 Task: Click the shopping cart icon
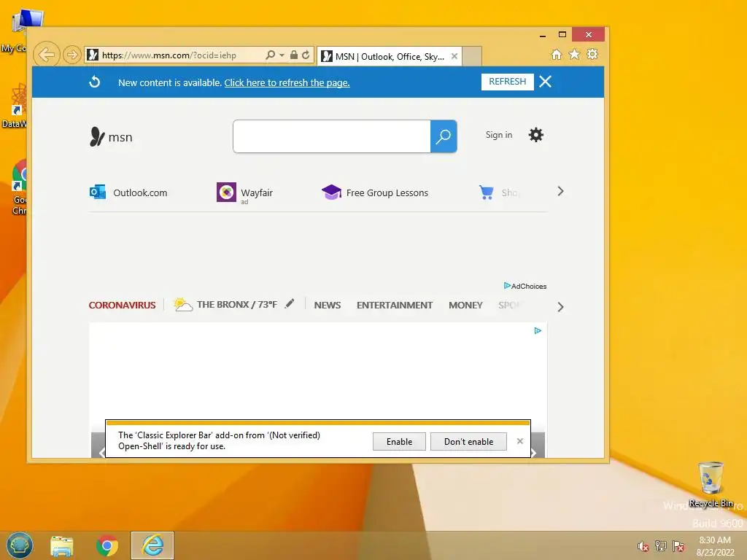(487, 192)
